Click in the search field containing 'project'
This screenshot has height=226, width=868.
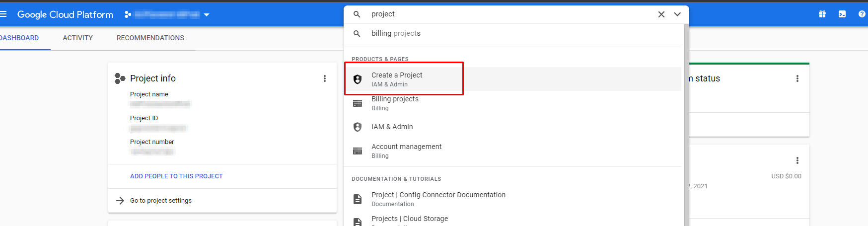point(511,14)
